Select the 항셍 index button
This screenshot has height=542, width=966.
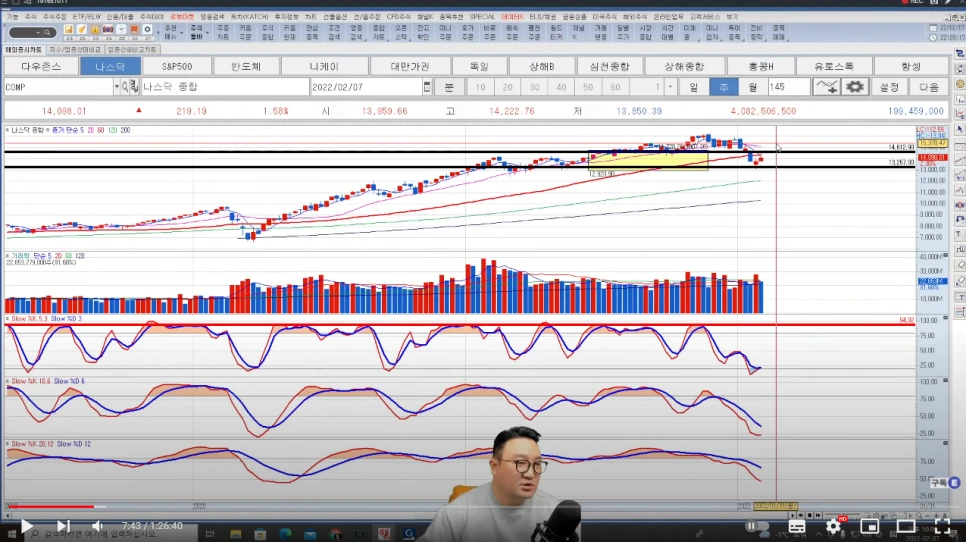[x=911, y=66]
